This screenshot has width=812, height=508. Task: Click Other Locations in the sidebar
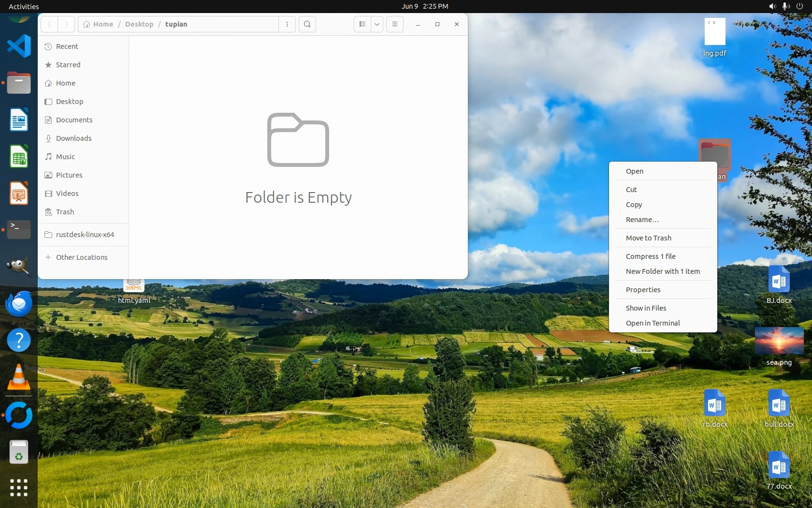[82, 257]
